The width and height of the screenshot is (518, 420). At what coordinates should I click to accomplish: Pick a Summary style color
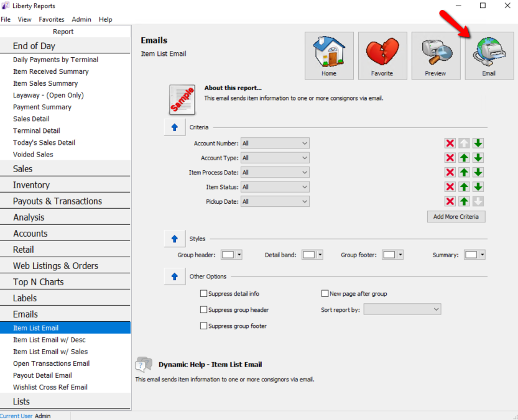tap(474, 255)
